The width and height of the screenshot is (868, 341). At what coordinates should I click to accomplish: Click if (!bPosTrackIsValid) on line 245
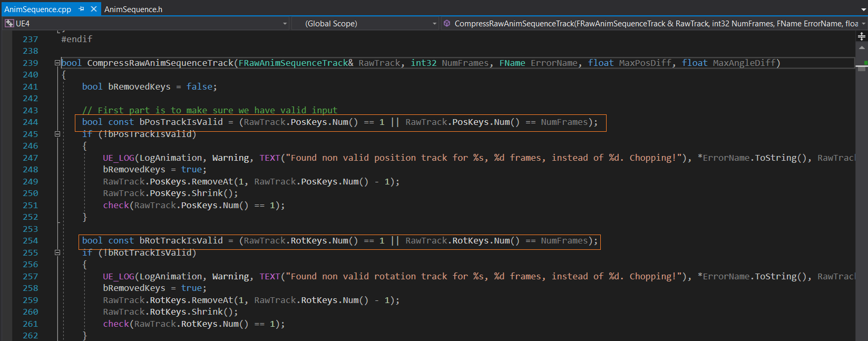139,134
